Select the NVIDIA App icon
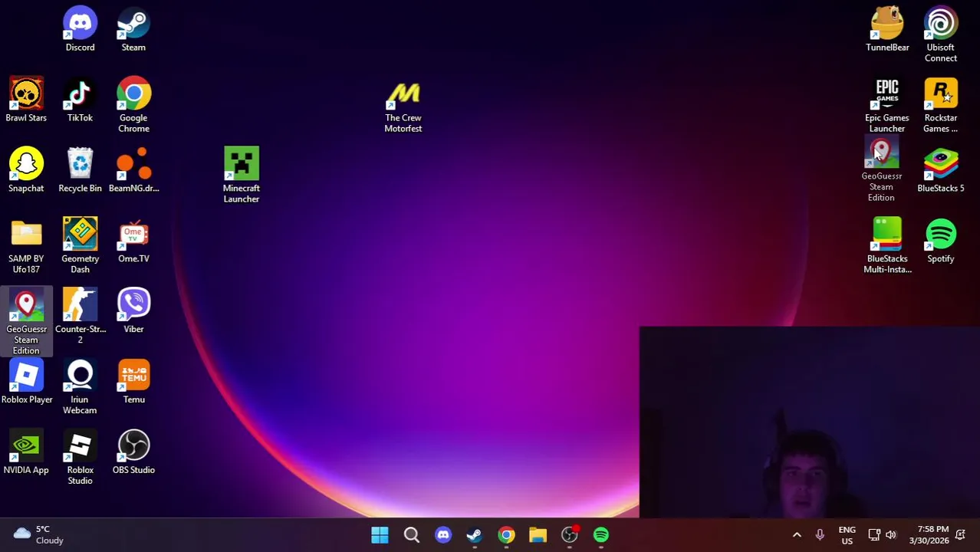This screenshot has height=552, width=980. [26, 452]
